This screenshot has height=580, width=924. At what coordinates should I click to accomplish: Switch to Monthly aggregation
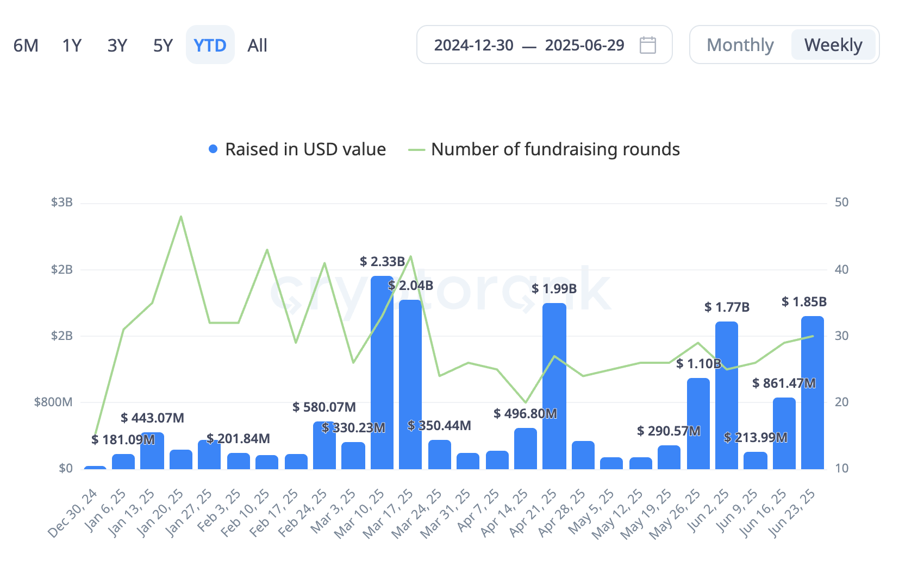(740, 45)
